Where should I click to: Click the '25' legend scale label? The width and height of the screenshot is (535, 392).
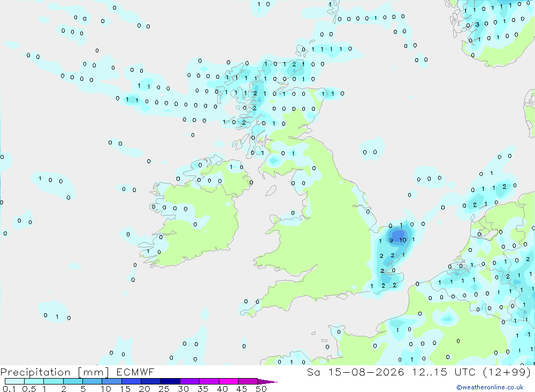point(164,389)
